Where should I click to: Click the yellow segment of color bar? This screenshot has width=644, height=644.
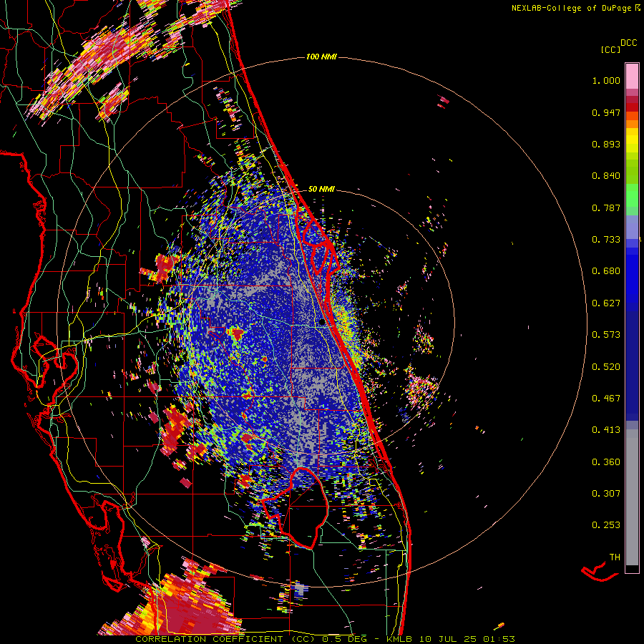tap(632, 140)
